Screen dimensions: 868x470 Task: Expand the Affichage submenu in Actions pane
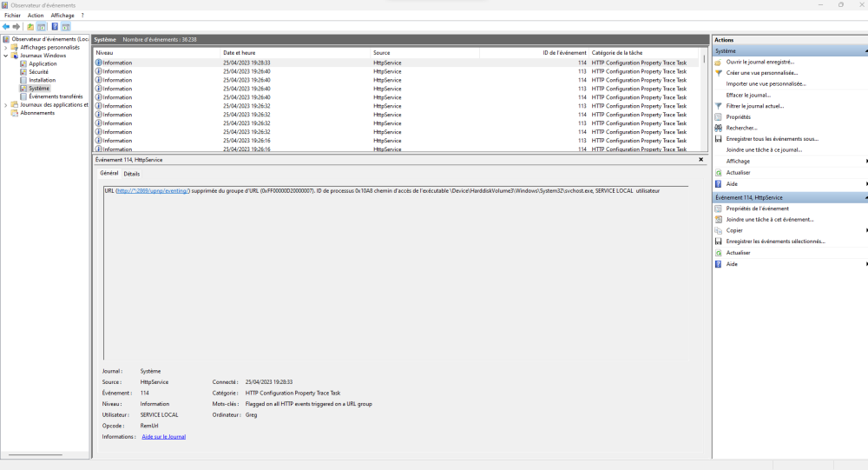[866, 162]
